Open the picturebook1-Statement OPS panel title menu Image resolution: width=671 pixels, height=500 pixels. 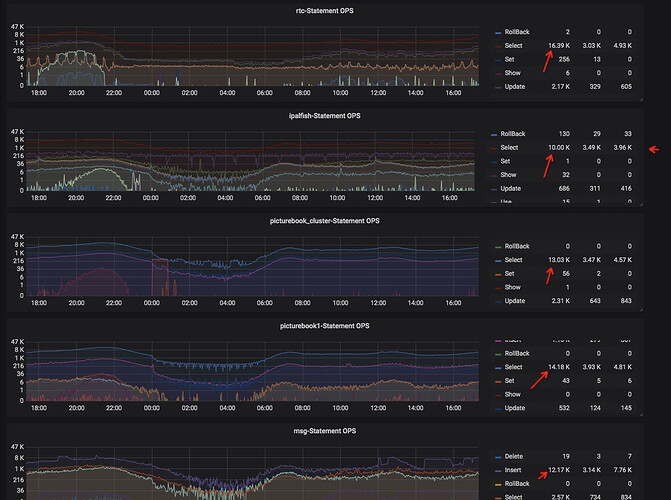(324, 326)
